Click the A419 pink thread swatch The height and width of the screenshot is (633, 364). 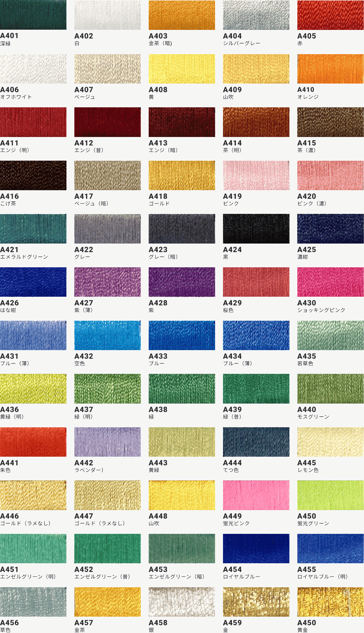click(x=256, y=176)
